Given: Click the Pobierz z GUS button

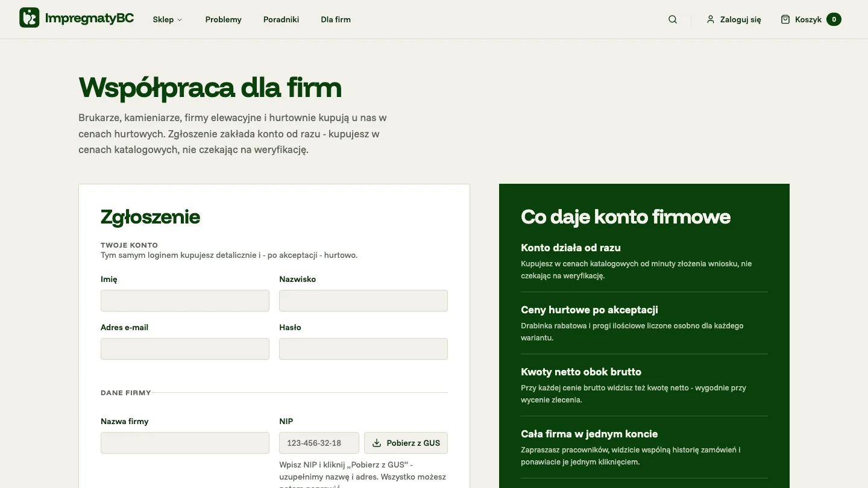Looking at the screenshot, I should click(406, 443).
